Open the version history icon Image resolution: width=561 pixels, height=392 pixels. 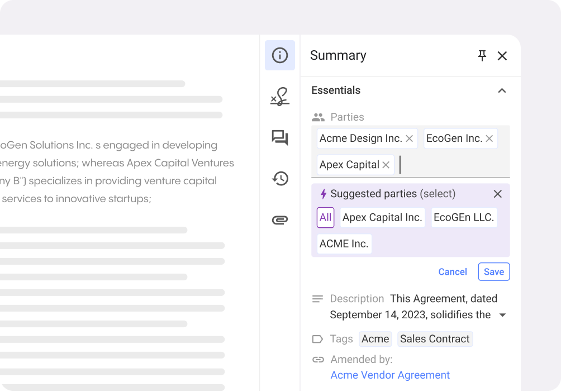[280, 179]
